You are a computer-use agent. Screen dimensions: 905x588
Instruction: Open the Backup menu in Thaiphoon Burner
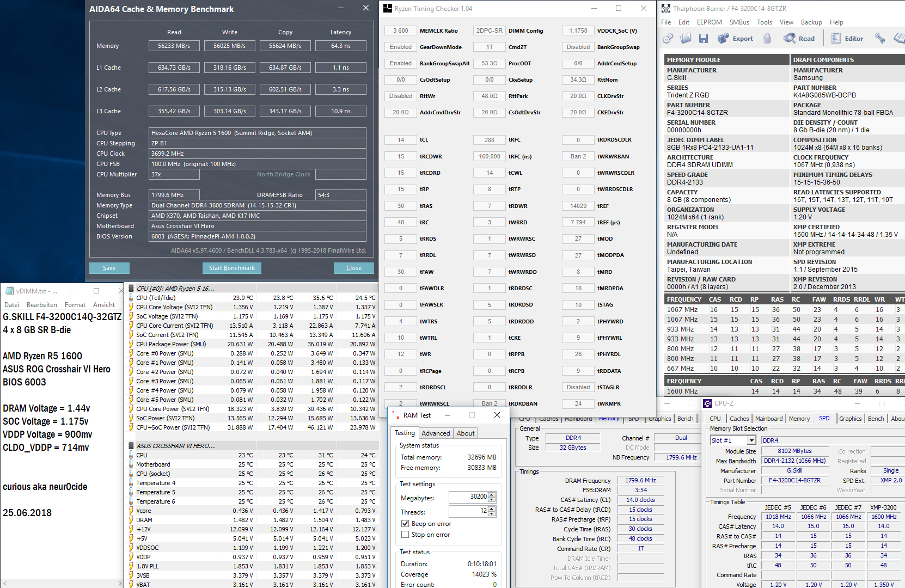click(x=811, y=22)
